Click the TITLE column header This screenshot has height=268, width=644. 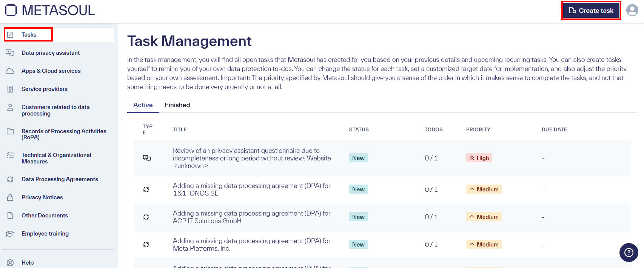click(180, 129)
